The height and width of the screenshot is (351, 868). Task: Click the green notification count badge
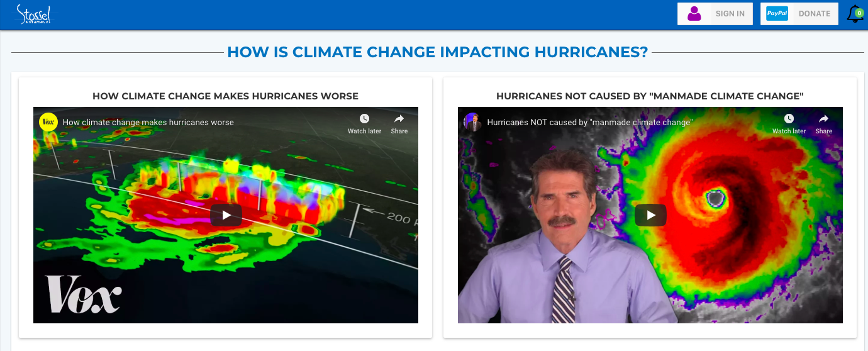tap(859, 13)
